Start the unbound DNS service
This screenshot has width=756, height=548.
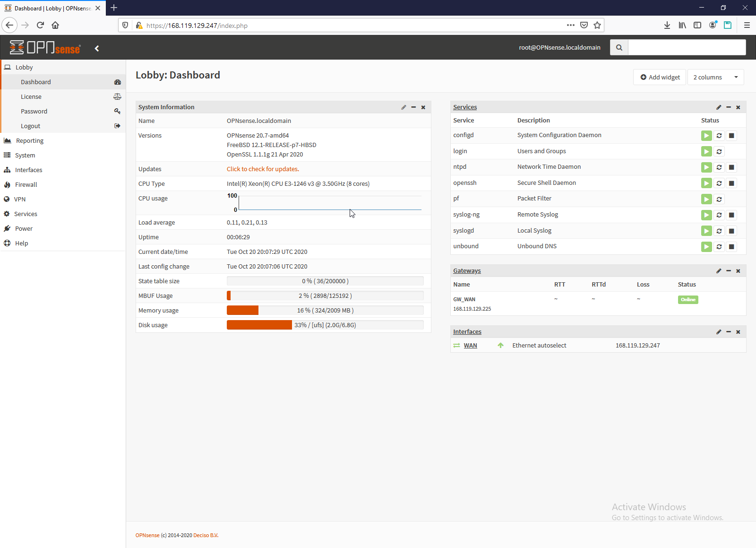click(706, 247)
